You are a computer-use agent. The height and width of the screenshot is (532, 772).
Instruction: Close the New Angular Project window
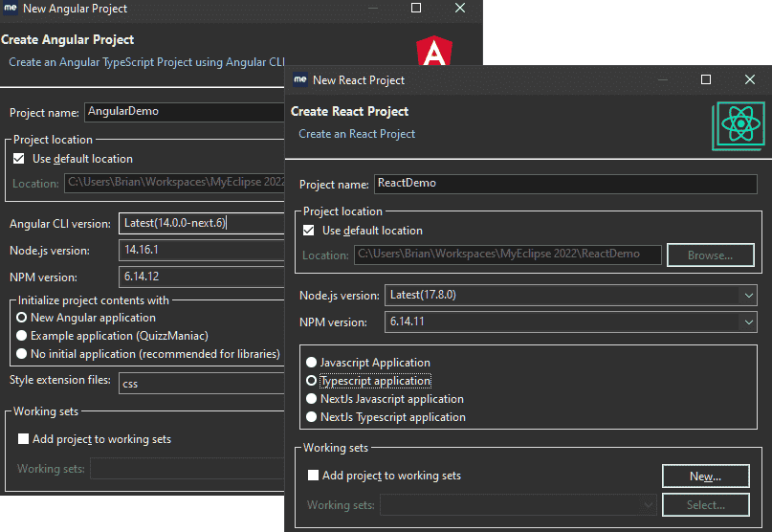point(460,8)
